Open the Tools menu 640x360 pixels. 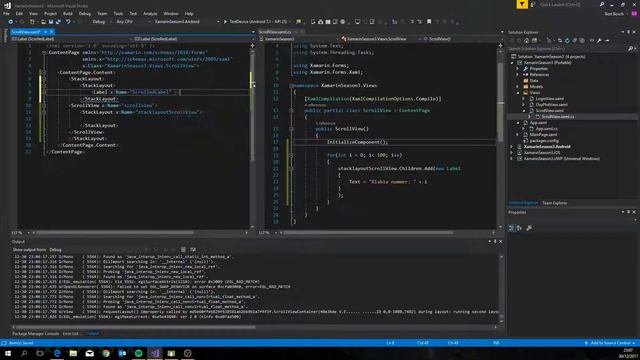tap(118, 13)
